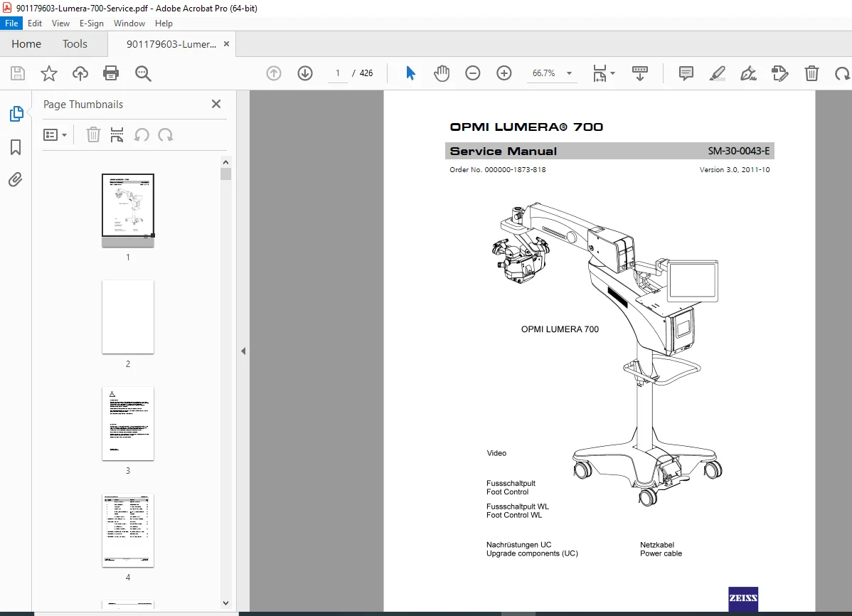
Task: Click 'Upgrade components (UC)' text
Action: (532, 553)
